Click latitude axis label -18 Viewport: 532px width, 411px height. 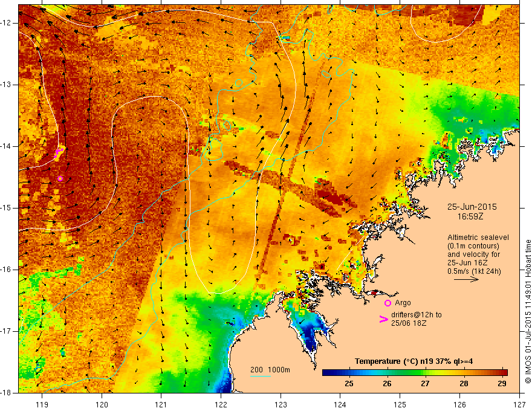[x=6, y=393]
